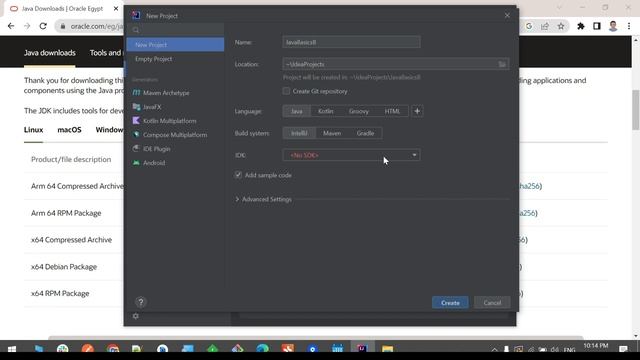Click taskbar clock showing 10:14 PM
The height and width of the screenshot is (360, 640).
click(x=596, y=346)
